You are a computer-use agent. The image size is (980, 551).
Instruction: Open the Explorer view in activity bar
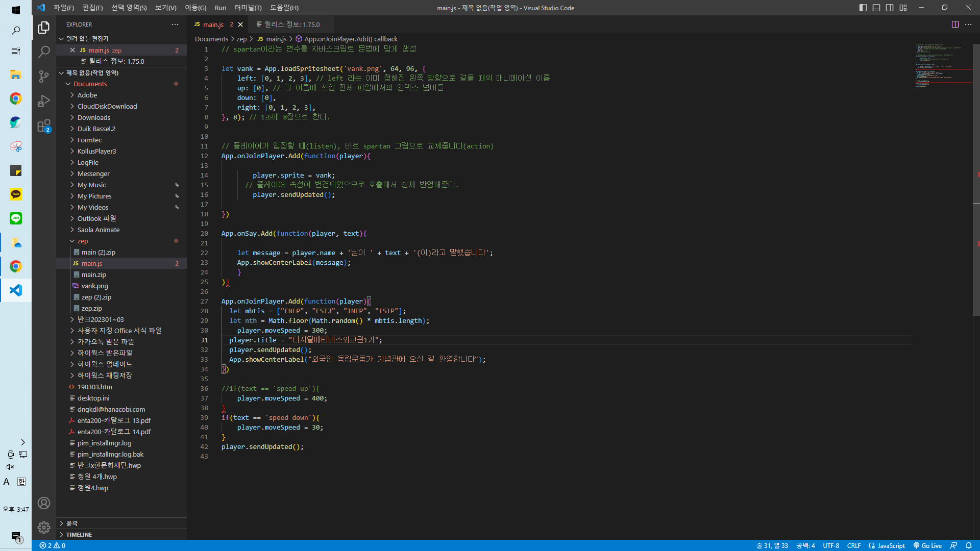click(44, 28)
